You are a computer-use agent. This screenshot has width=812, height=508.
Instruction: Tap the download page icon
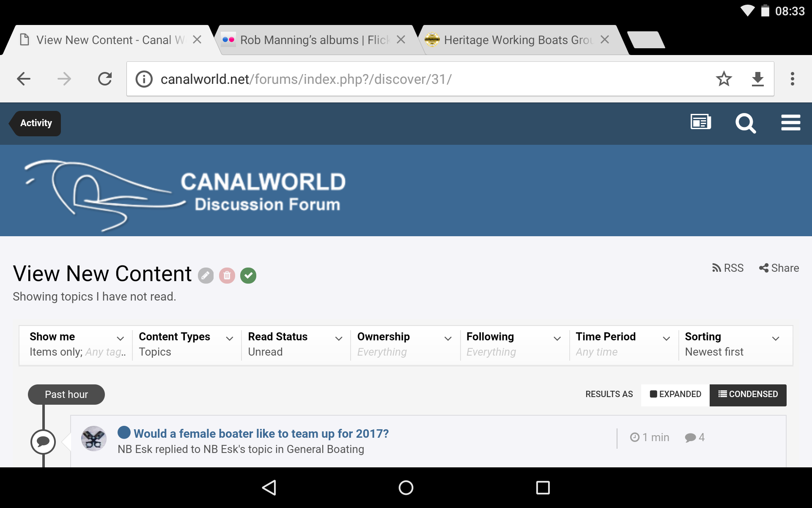click(x=757, y=79)
